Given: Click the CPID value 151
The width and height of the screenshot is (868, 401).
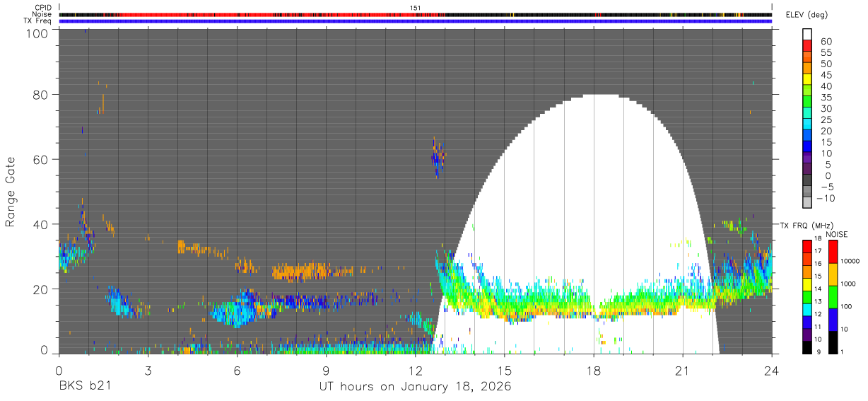Looking at the screenshot, I should [x=416, y=7].
